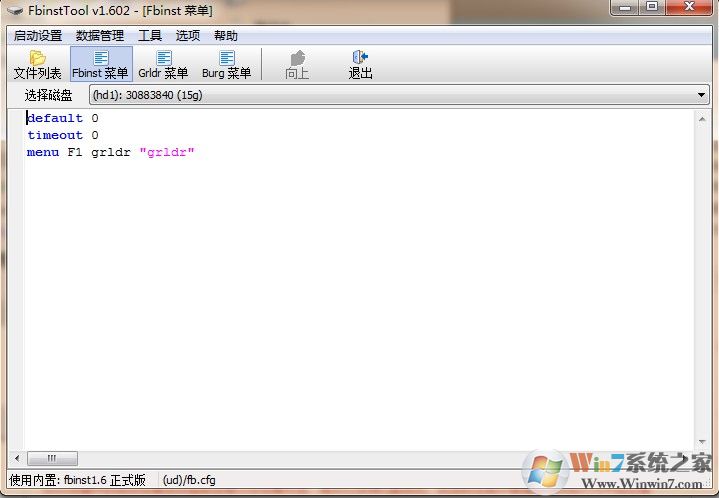The image size is (719, 498).
Task: Click the horizontal scrollbar thumb
Action: pos(52,458)
